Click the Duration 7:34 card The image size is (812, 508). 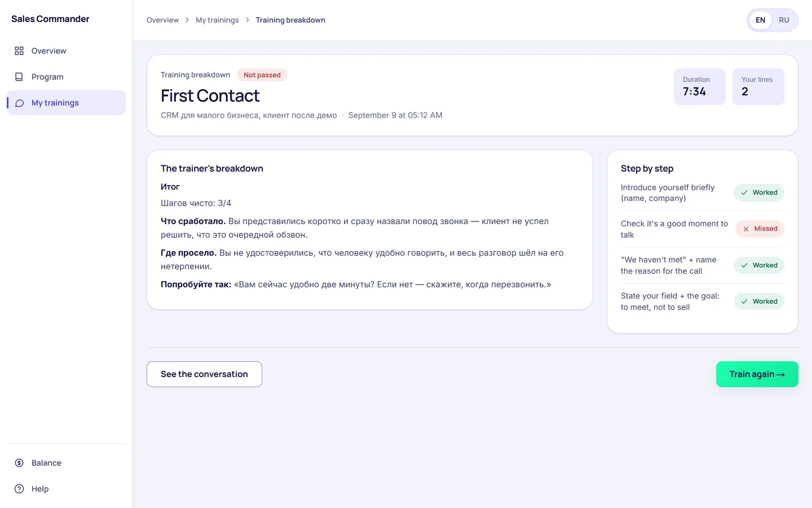click(x=699, y=86)
